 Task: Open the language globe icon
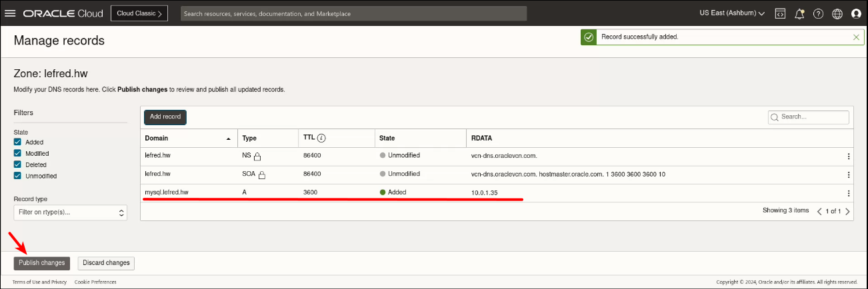tap(837, 14)
